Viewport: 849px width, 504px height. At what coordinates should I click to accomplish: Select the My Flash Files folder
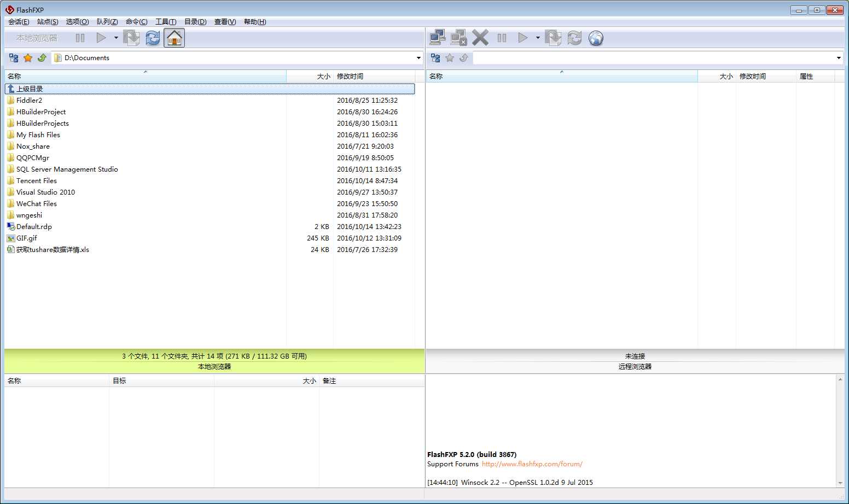pyautogui.click(x=210, y=135)
